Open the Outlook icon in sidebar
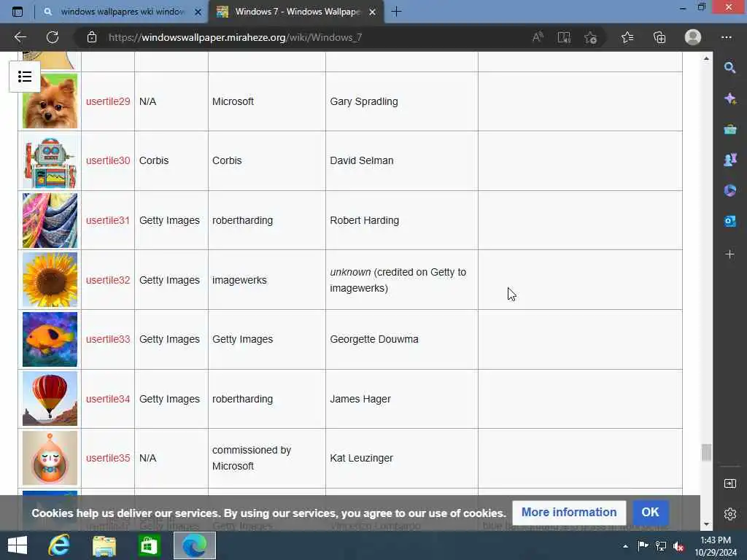This screenshot has width=747, height=560. (729, 221)
